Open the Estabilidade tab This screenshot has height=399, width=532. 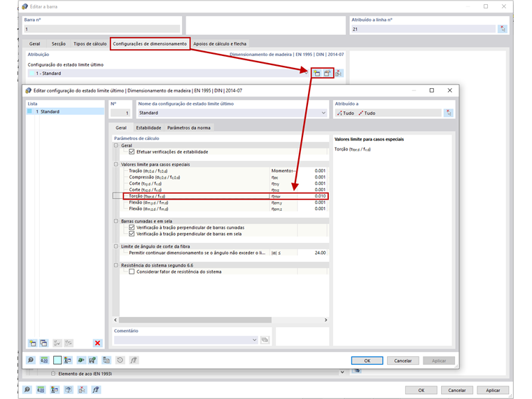point(148,128)
